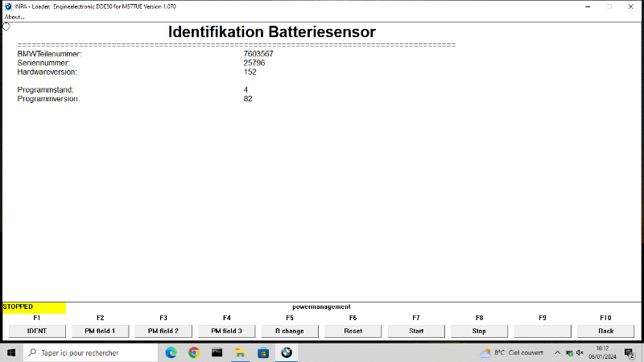Open the notification center icon
Screen dimensions: 644x362
[x=630, y=353]
